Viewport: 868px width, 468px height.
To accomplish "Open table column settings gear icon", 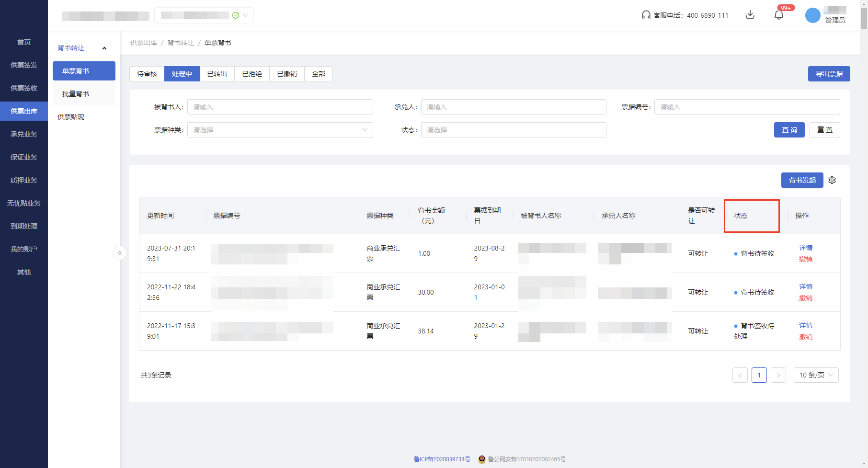I will coord(832,180).
